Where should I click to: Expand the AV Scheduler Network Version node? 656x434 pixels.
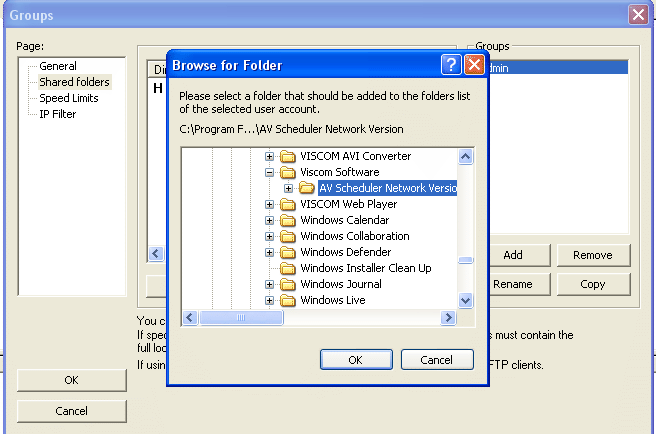288,188
